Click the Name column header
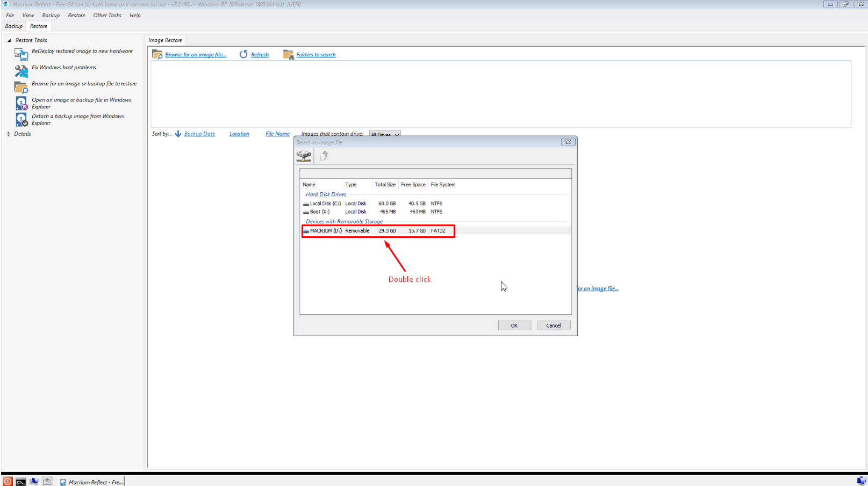The image size is (868, 486). 321,185
